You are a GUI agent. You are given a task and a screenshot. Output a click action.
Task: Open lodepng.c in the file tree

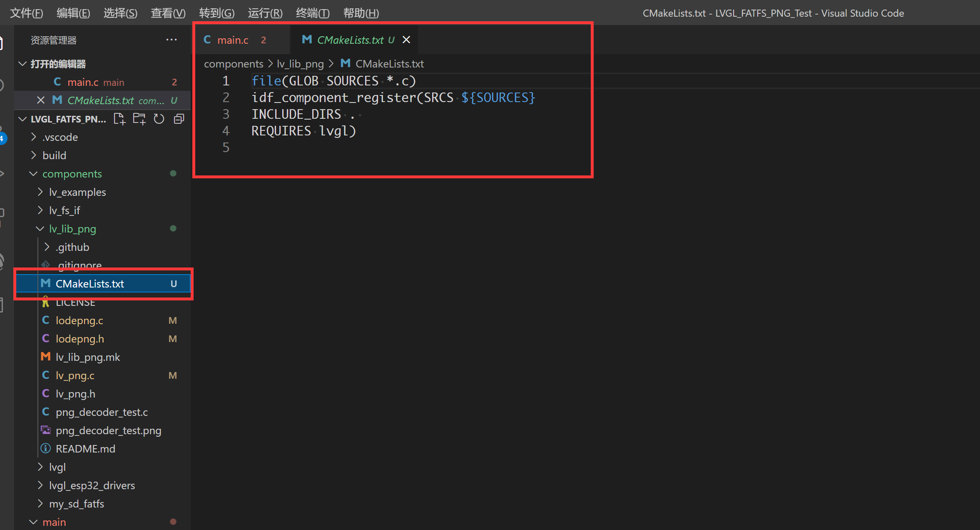[x=79, y=320]
